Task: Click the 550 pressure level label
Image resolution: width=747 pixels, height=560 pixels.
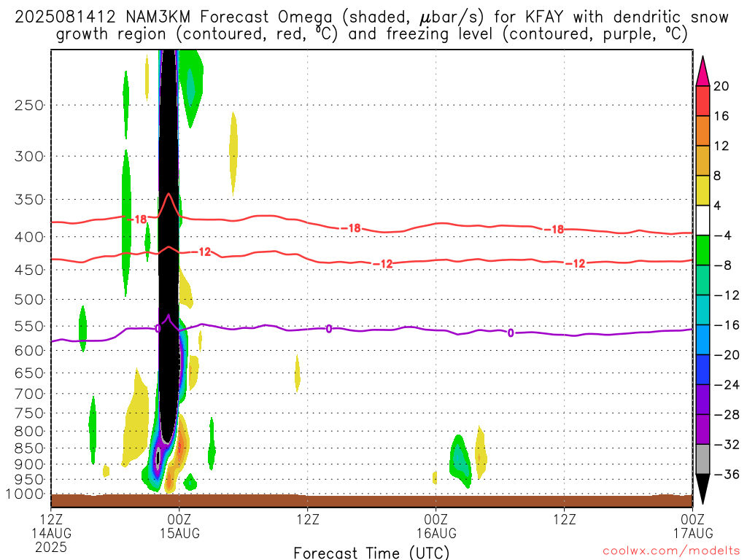Action: [x=29, y=326]
